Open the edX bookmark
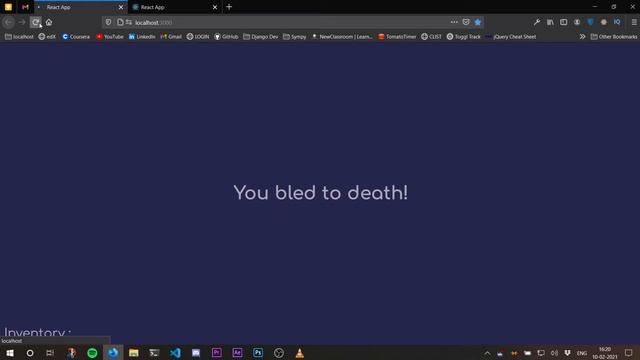Viewport: 640px width, 360px height. pyautogui.click(x=47, y=37)
